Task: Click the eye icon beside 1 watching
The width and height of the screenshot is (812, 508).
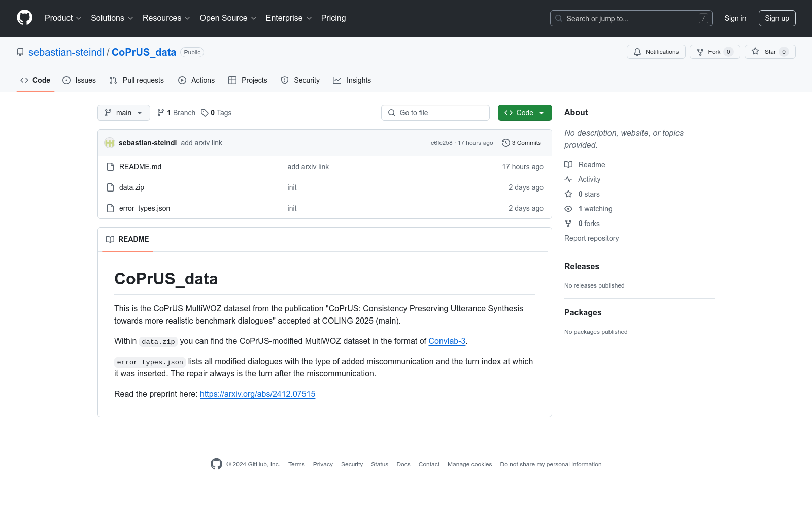Action: [568, 209]
